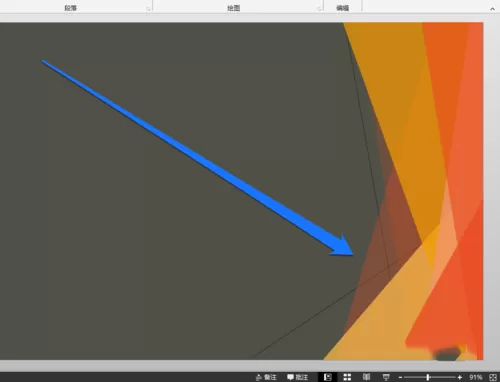Open zoom dialog via 91% label
This screenshot has height=382, width=500.
[476, 377]
